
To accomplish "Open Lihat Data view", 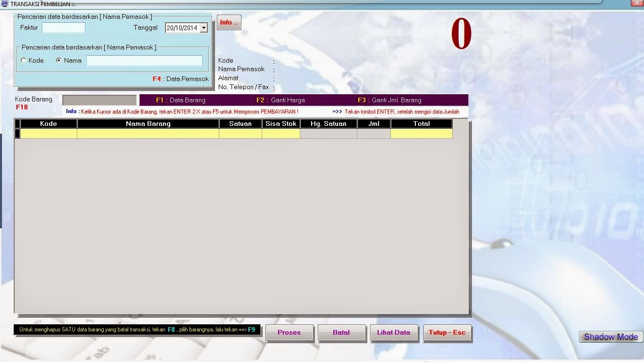I will (x=394, y=332).
